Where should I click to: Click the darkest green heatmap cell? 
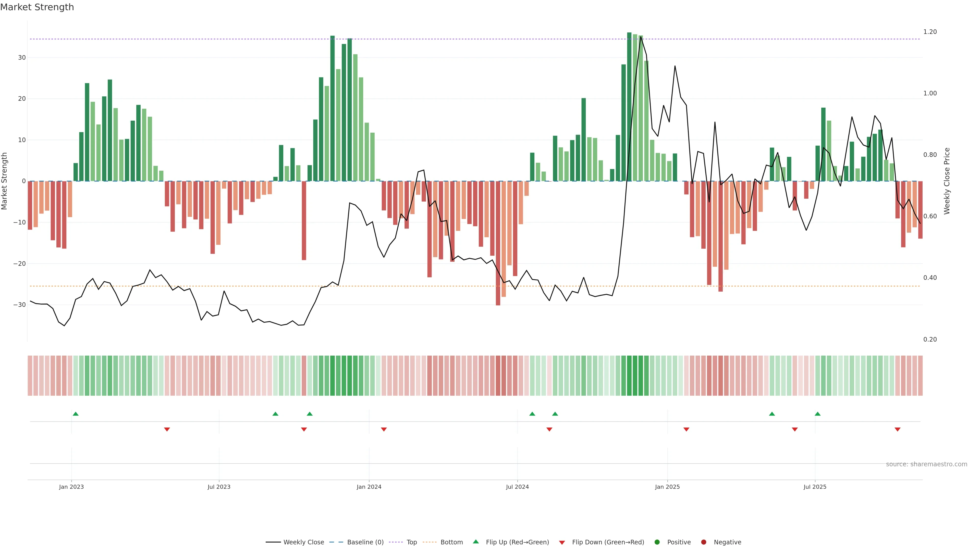click(x=629, y=376)
